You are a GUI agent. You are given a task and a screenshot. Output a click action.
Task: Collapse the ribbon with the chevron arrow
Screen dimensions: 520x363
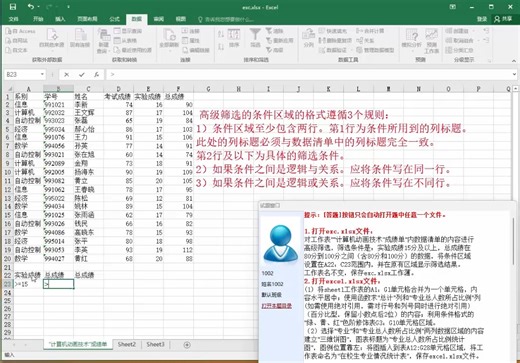point(514,61)
